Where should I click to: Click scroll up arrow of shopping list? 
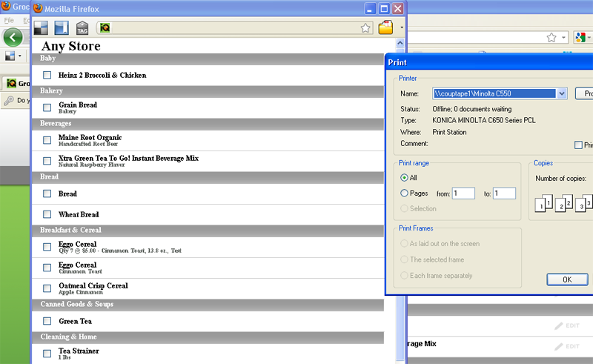[400, 43]
